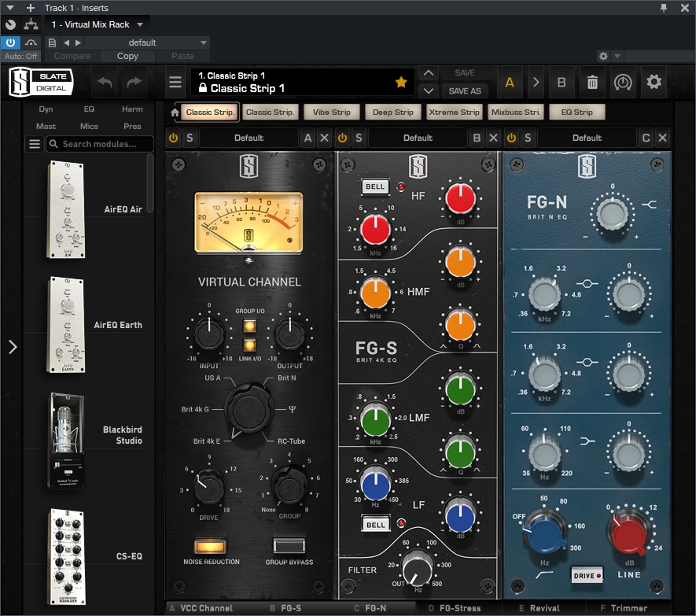Mark preset favorite with the star icon

[401, 82]
